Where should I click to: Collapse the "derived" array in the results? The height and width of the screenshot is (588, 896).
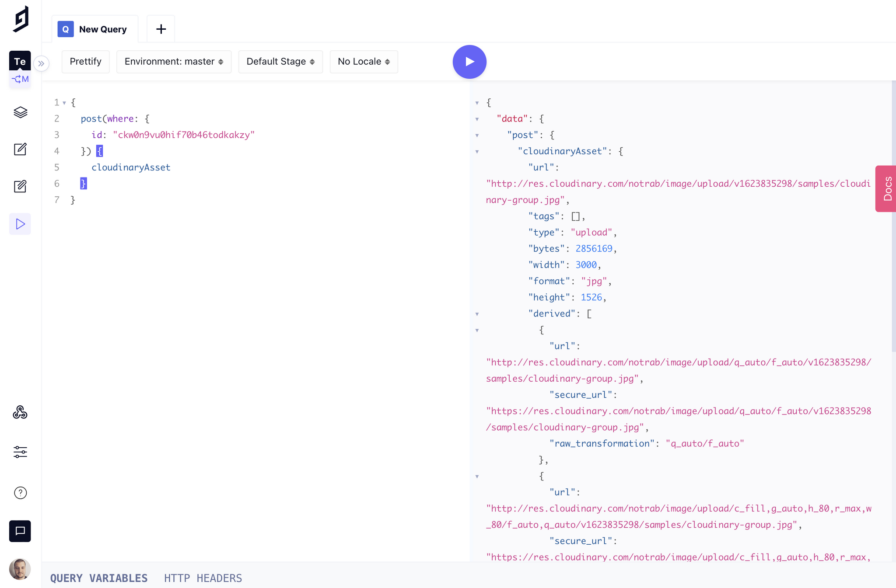pyautogui.click(x=477, y=314)
